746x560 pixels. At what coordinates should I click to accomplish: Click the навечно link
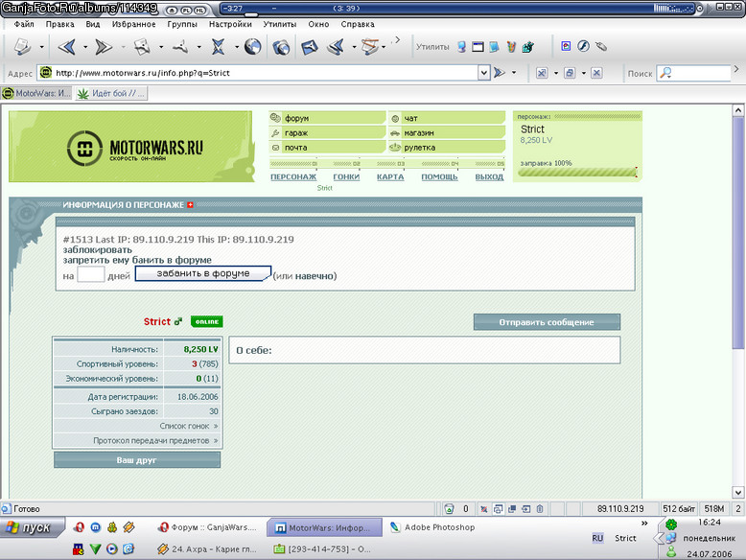[315, 276]
